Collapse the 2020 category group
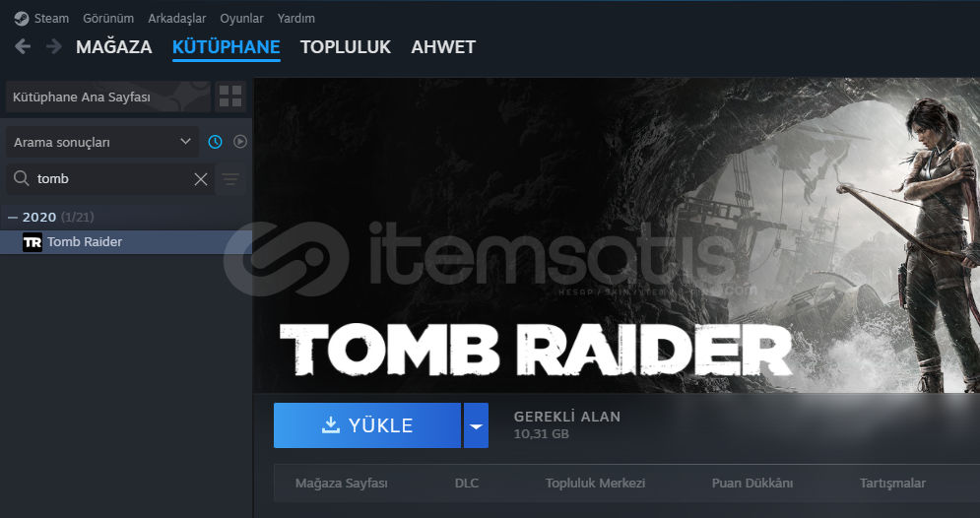The height and width of the screenshot is (518, 980). [x=13, y=218]
